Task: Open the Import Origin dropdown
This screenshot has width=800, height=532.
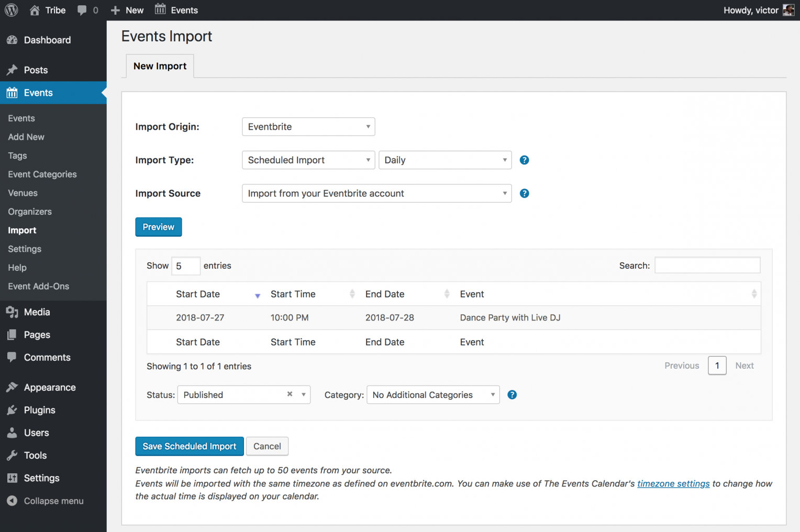Action: [x=308, y=127]
